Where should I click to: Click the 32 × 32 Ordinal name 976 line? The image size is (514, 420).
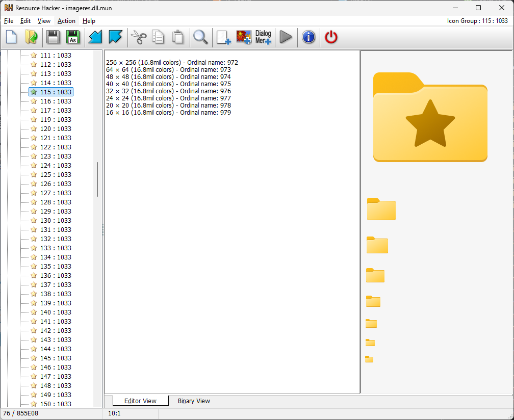click(x=168, y=91)
